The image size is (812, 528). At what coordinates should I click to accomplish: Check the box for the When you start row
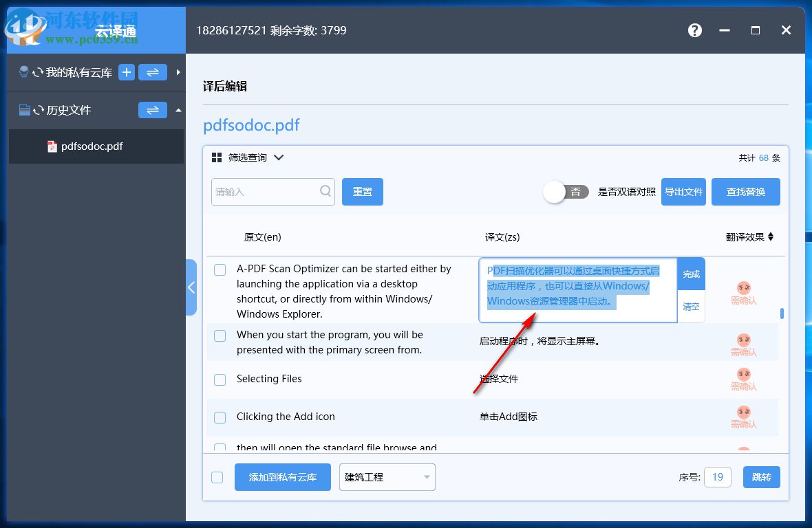[220, 335]
